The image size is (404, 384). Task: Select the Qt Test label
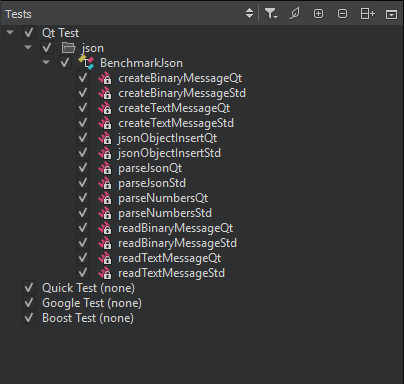[60, 33]
